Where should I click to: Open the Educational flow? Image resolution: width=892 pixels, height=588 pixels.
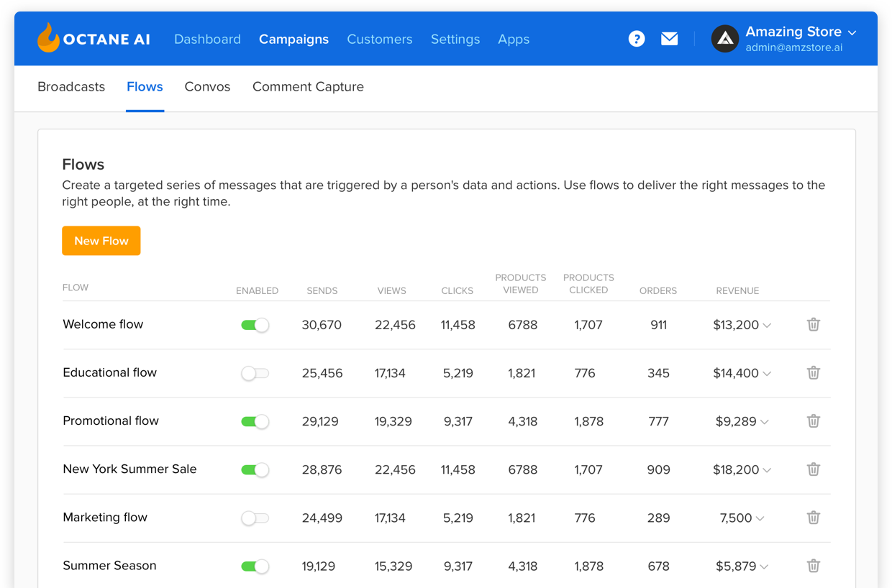pyautogui.click(x=109, y=372)
